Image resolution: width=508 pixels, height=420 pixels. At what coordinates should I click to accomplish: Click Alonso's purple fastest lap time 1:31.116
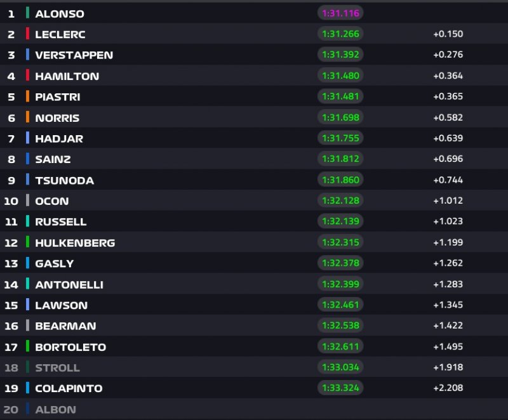(x=340, y=13)
